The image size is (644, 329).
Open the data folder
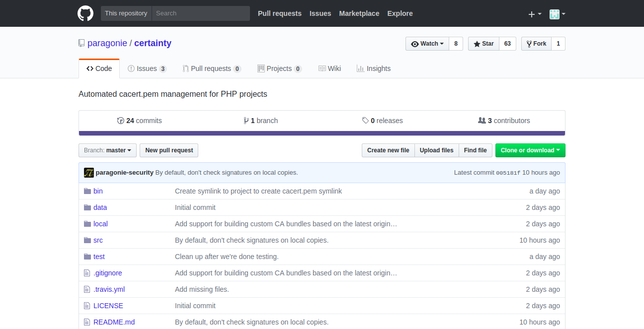(x=100, y=207)
